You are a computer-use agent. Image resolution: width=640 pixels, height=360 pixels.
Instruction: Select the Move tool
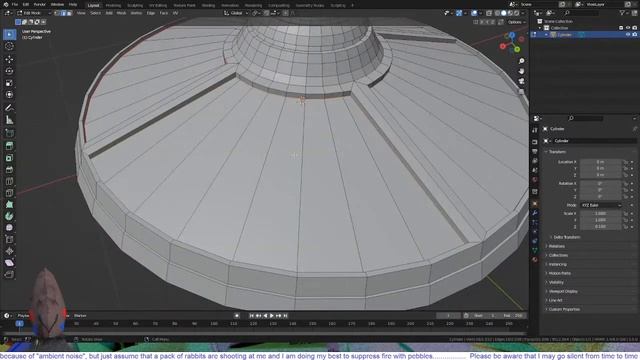(x=9, y=60)
